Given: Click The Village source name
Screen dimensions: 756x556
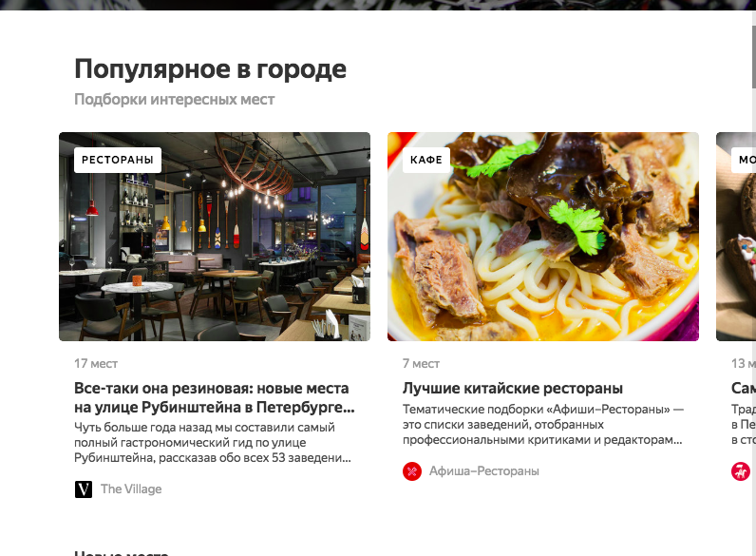Looking at the screenshot, I should click(131, 489).
